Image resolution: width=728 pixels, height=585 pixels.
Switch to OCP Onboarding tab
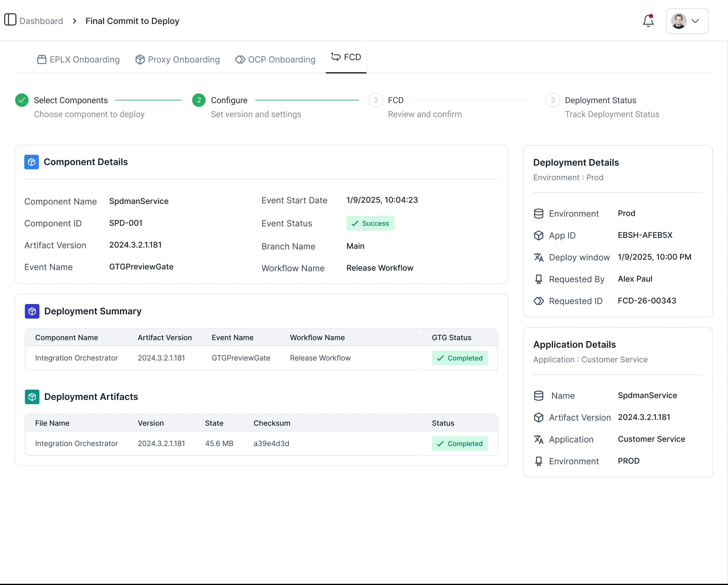pyautogui.click(x=275, y=59)
